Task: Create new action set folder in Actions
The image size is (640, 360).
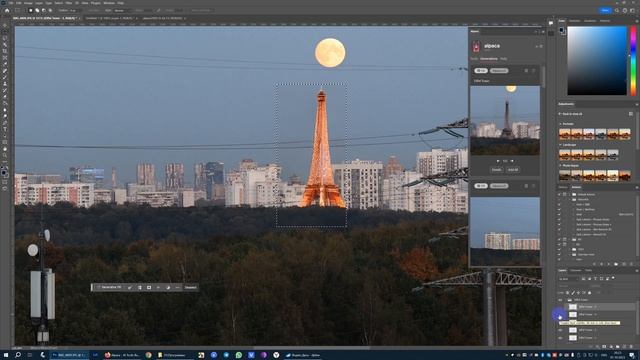Action: tap(616, 264)
